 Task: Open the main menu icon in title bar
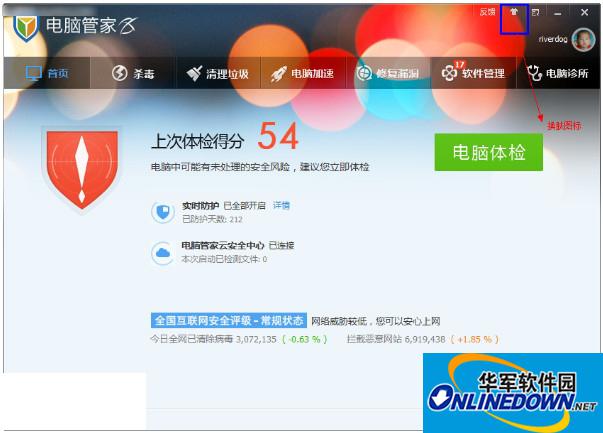click(536, 13)
